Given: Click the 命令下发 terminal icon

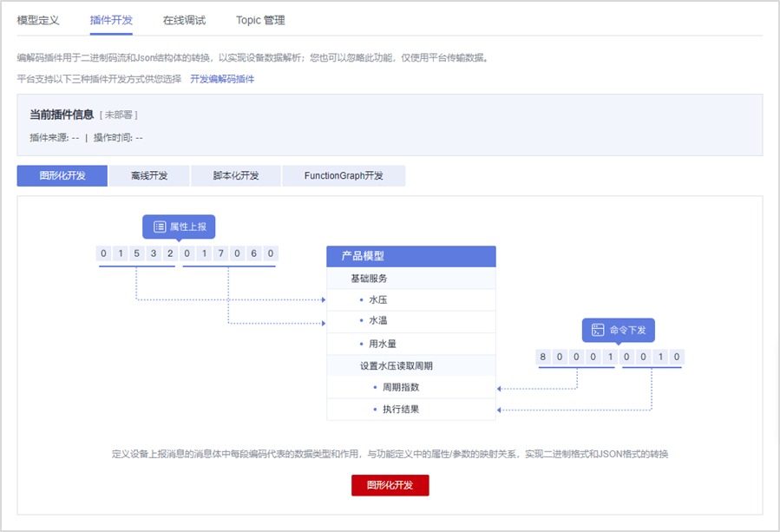Looking at the screenshot, I should 597,330.
